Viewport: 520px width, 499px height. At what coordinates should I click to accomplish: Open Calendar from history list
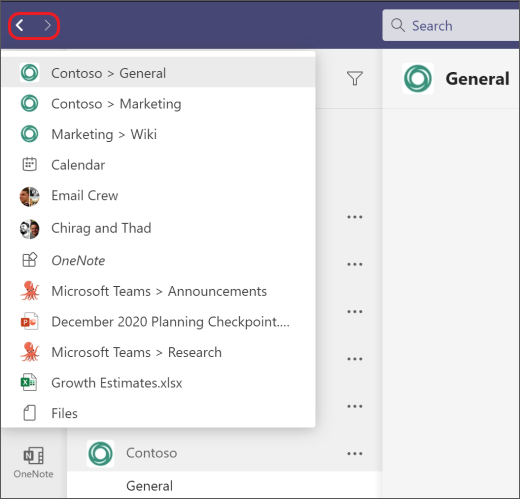[x=159, y=165]
